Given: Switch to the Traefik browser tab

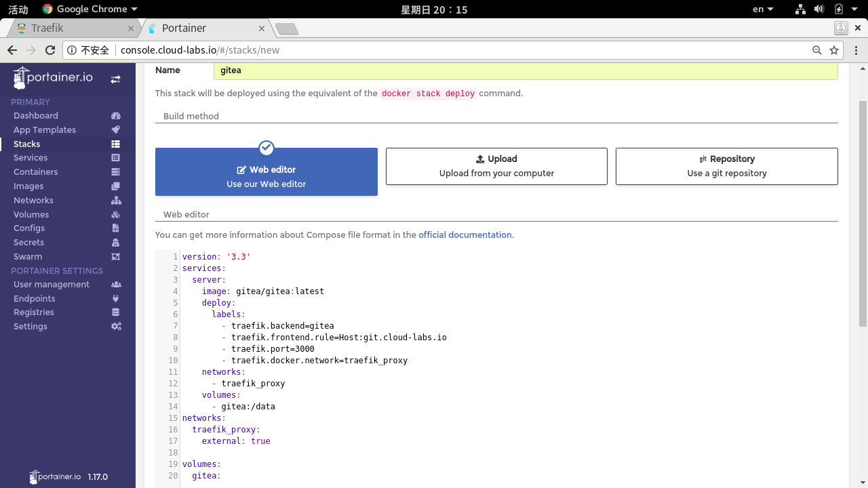Looking at the screenshot, I should point(73,28).
